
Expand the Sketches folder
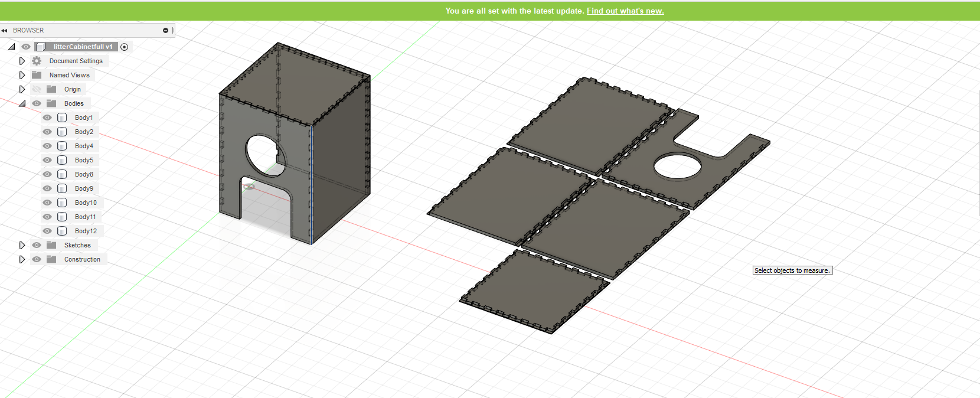pos(22,245)
